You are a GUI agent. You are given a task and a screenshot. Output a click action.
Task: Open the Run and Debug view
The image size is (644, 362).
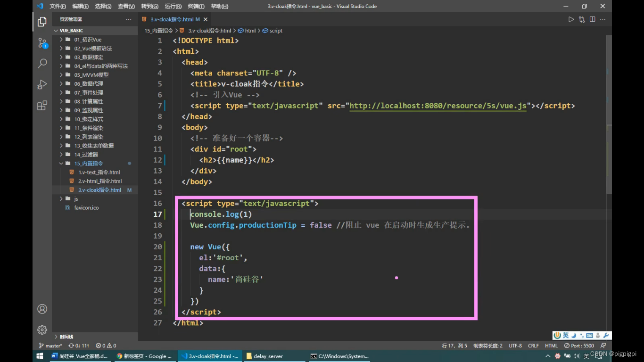click(42, 84)
